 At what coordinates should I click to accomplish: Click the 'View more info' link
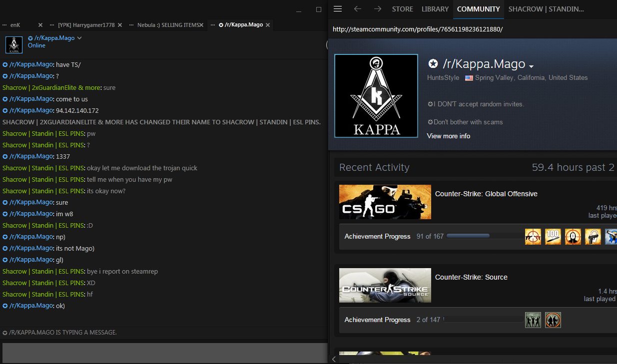point(449,136)
